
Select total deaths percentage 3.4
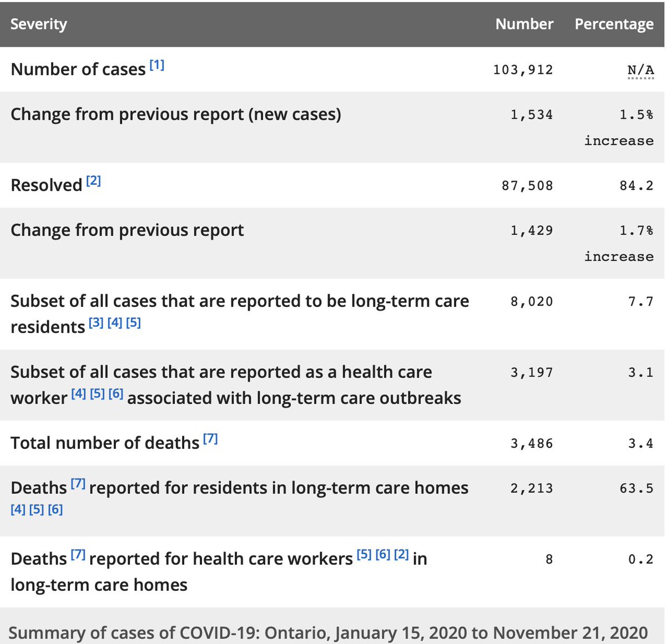(x=641, y=444)
